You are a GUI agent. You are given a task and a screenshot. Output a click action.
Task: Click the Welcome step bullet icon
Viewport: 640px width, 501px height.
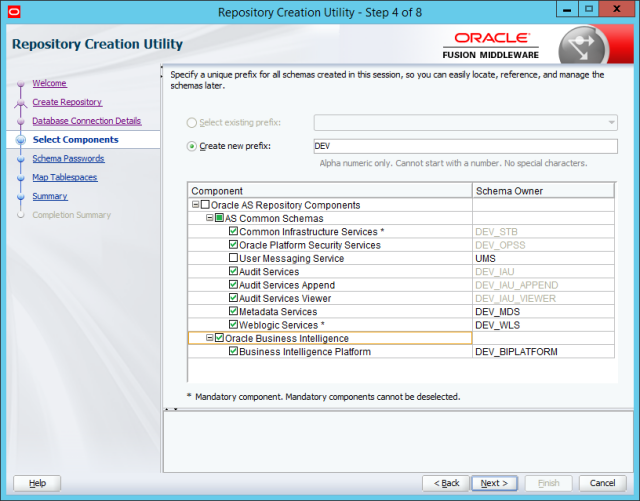coord(21,84)
